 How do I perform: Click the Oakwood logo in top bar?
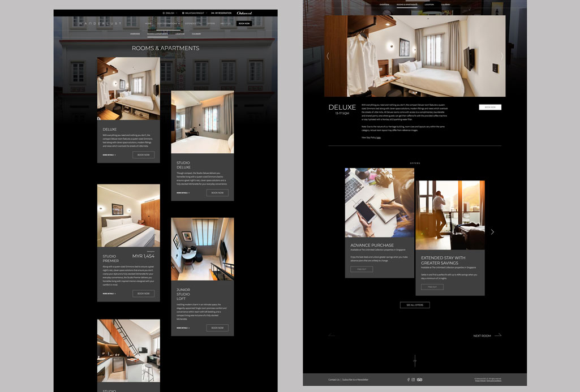[244, 12]
